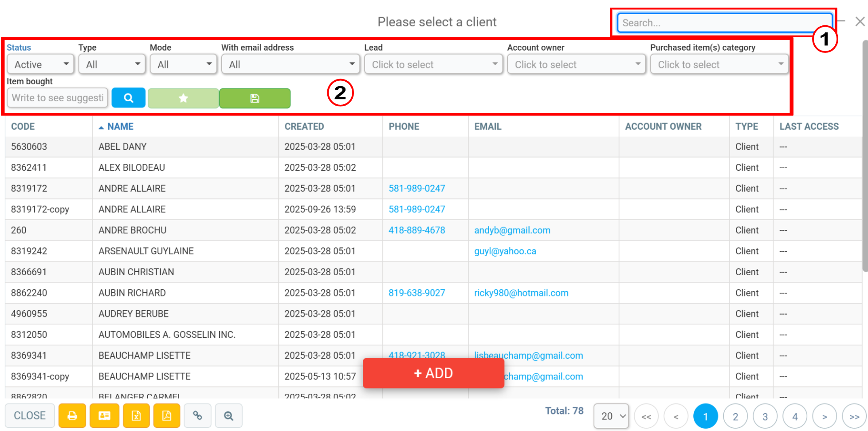Click the CLOSE button
The image size is (868, 431).
30,415
